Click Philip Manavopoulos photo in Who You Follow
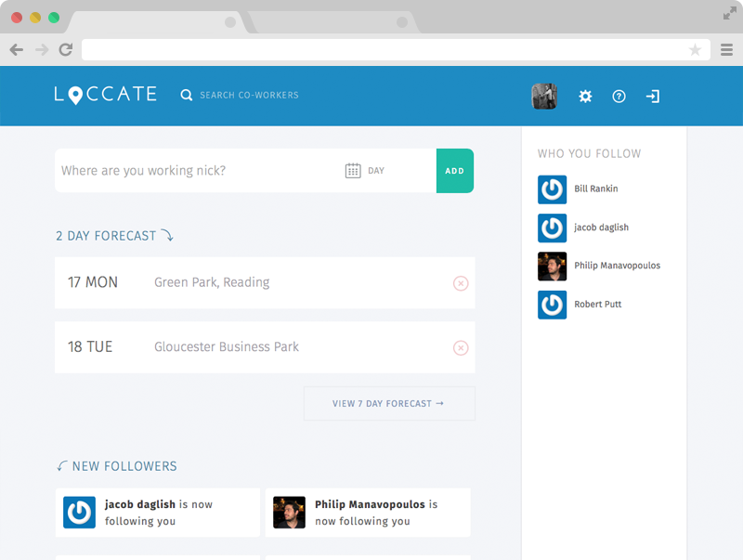This screenshot has height=560, width=743. coord(552,267)
